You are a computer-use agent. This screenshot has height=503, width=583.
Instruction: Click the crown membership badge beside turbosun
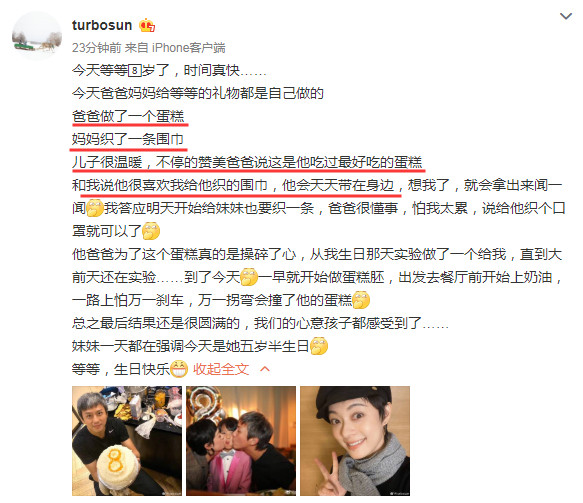(147, 25)
